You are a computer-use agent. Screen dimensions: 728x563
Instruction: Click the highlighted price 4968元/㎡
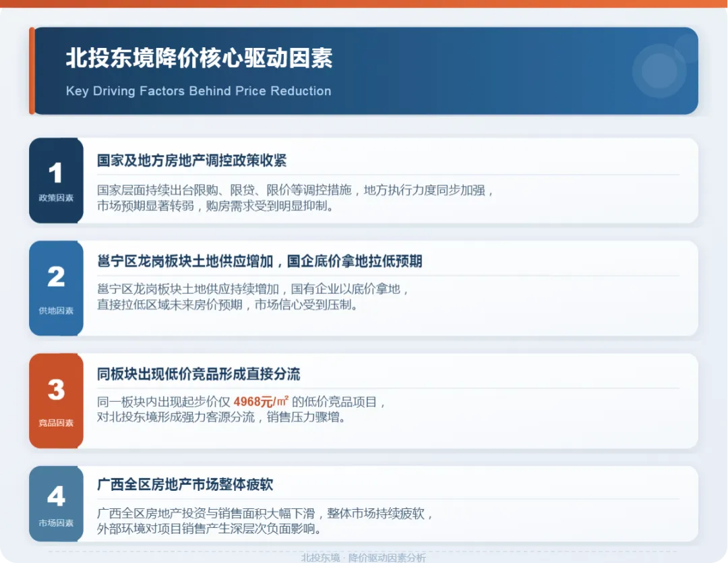[x=261, y=401]
